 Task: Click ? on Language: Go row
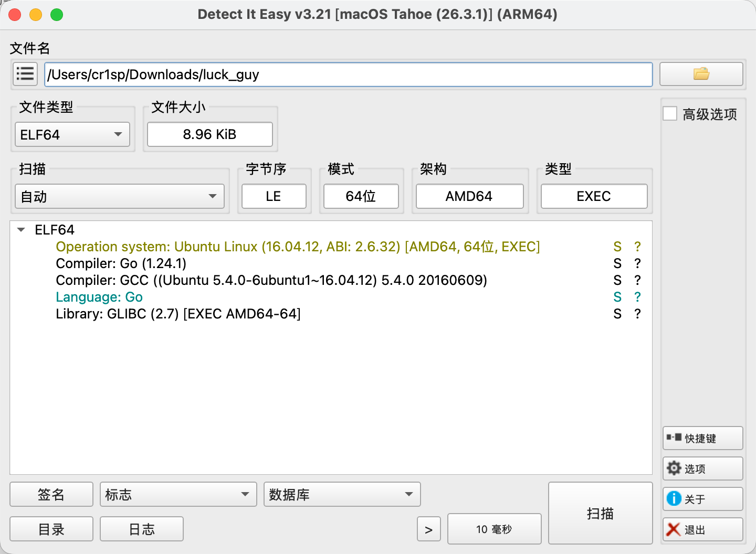(x=637, y=297)
